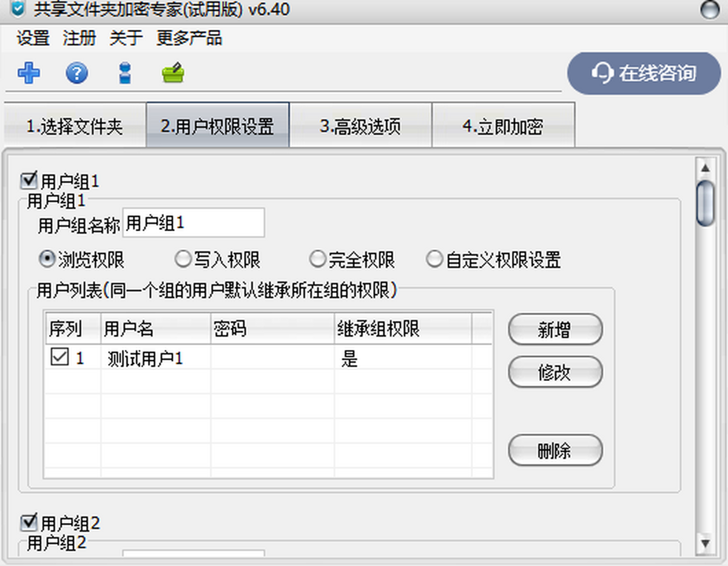728x566 pixels.
Task: Select 写入权限 radio option
Action: 183,260
